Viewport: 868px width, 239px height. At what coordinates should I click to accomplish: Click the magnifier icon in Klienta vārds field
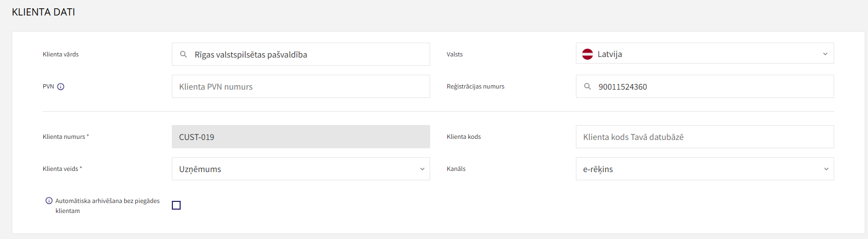pyautogui.click(x=183, y=55)
